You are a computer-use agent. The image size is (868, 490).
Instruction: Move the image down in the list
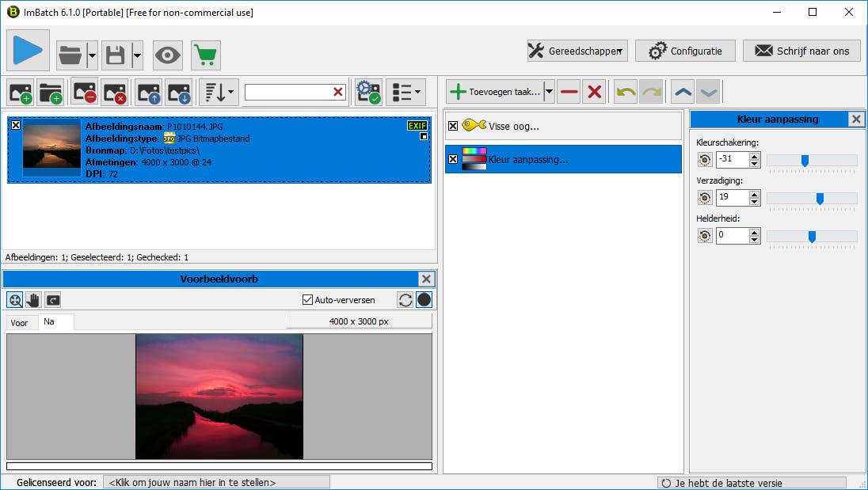[x=179, y=93]
